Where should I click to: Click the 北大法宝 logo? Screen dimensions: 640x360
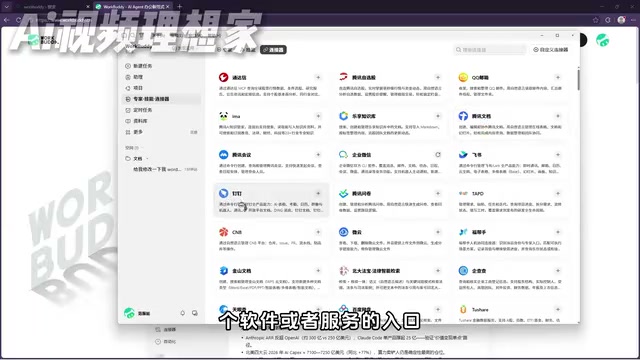pyautogui.click(x=343, y=271)
